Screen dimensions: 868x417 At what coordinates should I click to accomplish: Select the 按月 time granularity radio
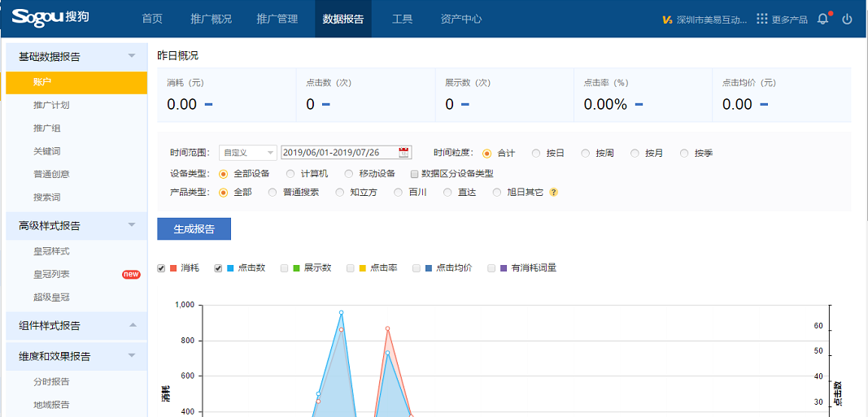pos(635,153)
